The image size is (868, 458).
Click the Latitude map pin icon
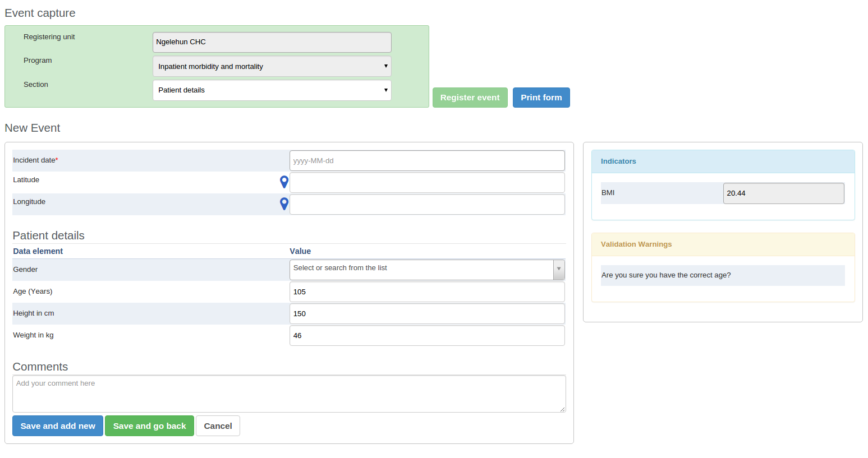(x=284, y=182)
